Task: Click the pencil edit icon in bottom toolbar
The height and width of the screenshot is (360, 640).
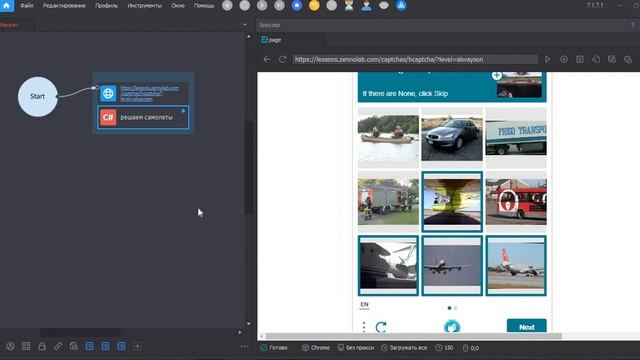Action: coord(58,347)
